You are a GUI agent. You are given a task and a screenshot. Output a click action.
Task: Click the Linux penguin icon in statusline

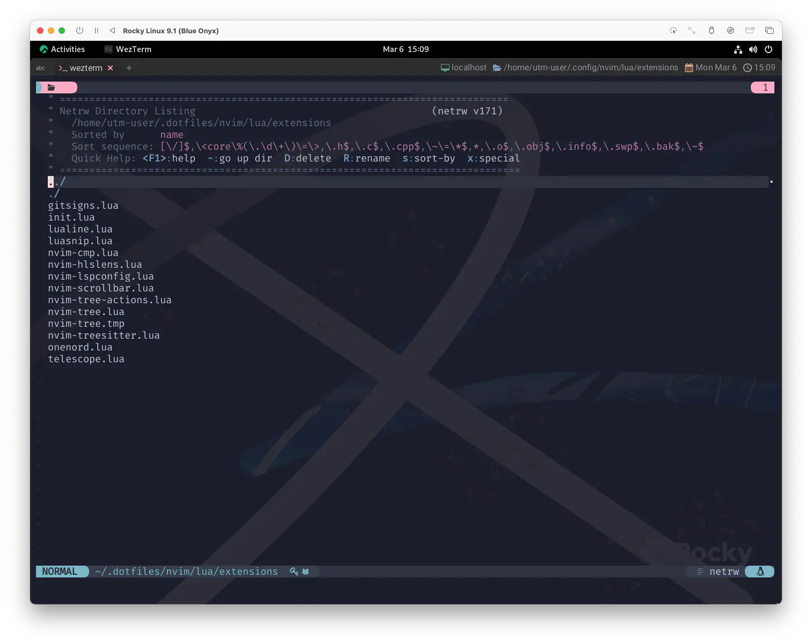point(760,572)
